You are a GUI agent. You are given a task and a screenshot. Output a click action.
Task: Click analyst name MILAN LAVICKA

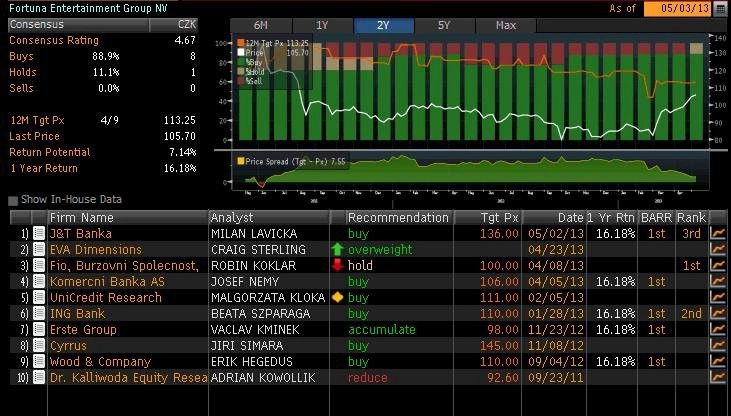[254, 233]
